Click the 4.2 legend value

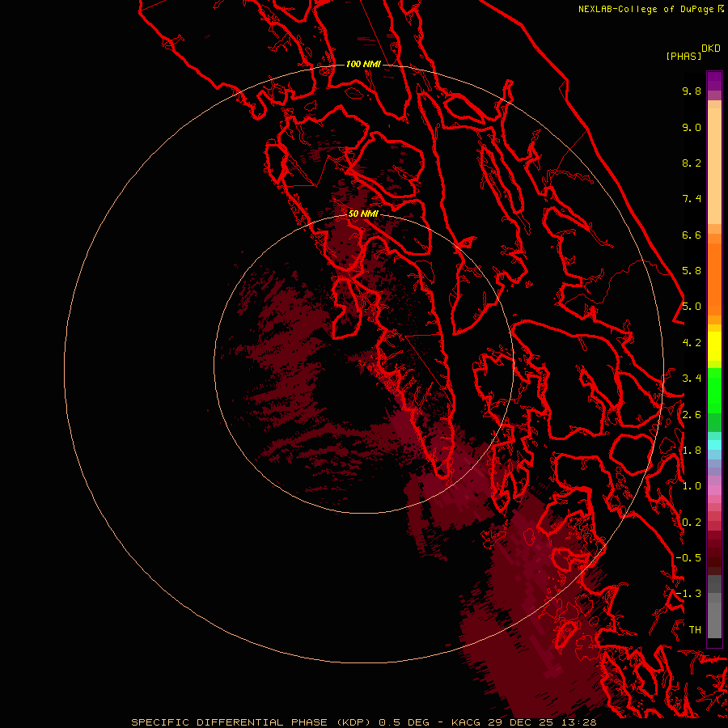click(692, 343)
